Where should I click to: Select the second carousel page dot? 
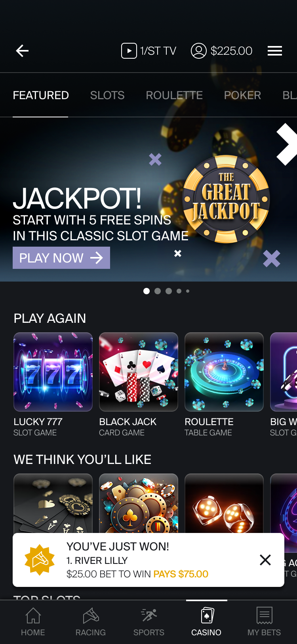158,291
